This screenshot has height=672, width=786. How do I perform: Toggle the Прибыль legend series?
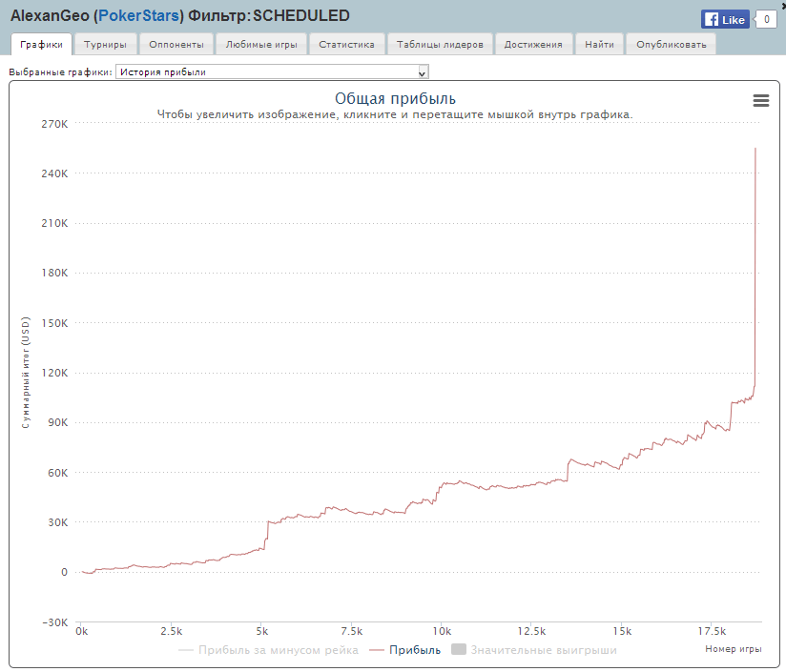(x=405, y=650)
